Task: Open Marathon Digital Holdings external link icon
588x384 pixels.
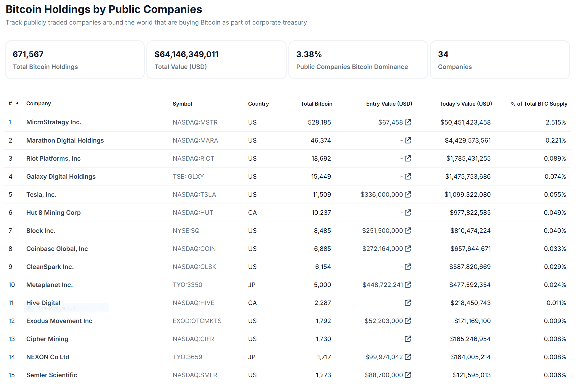Action: pyautogui.click(x=408, y=140)
